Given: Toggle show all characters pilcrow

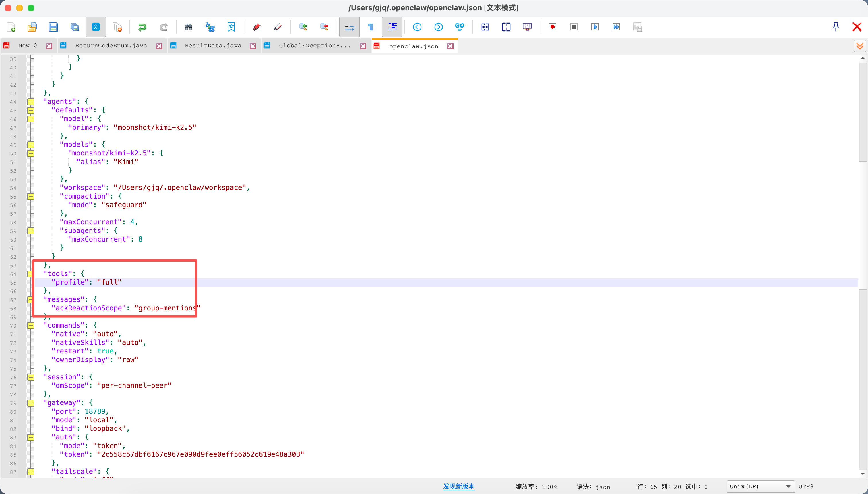Looking at the screenshot, I should click(370, 27).
